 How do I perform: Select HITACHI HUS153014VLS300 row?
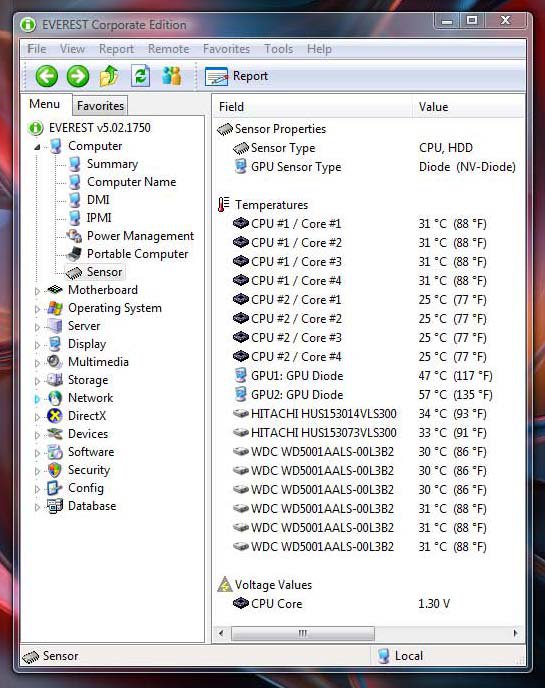coord(359,414)
